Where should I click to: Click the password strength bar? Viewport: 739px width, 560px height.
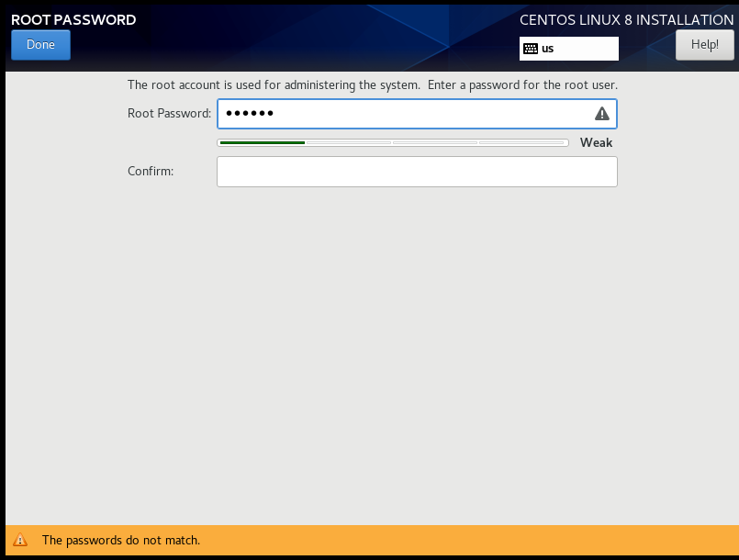(393, 142)
